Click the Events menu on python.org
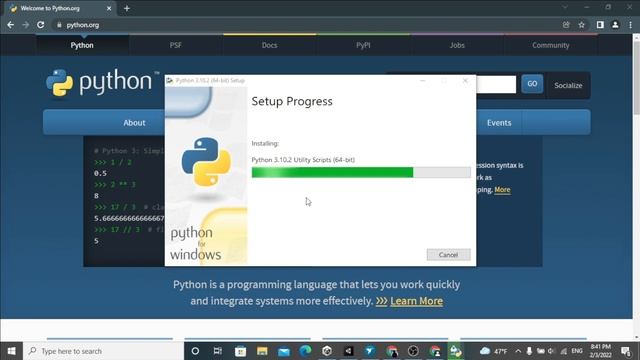 [499, 122]
